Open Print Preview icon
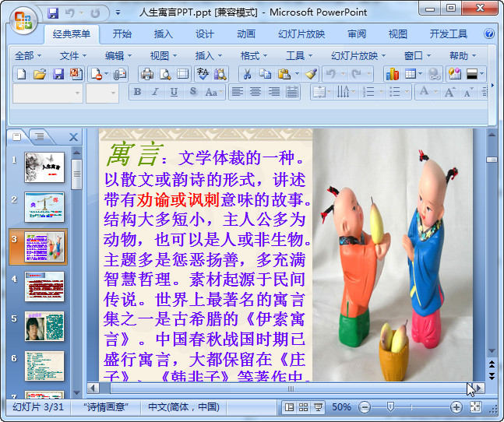Viewport: 504px width, 422px height. (x=165, y=74)
